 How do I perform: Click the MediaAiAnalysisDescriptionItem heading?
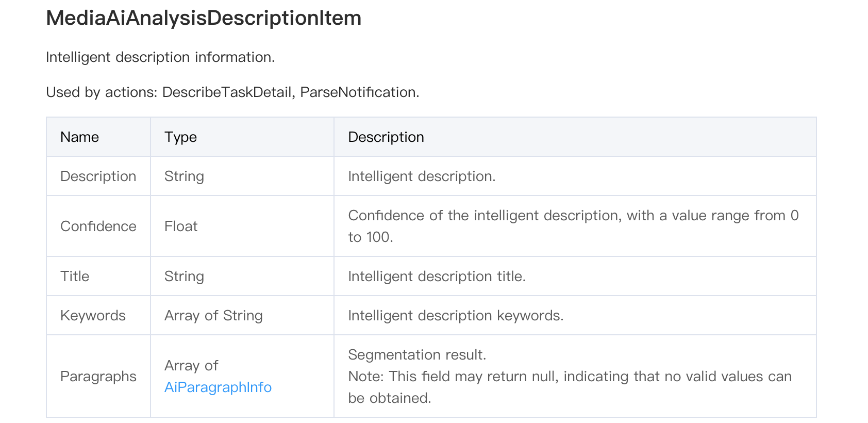pyautogui.click(x=204, y=18)
